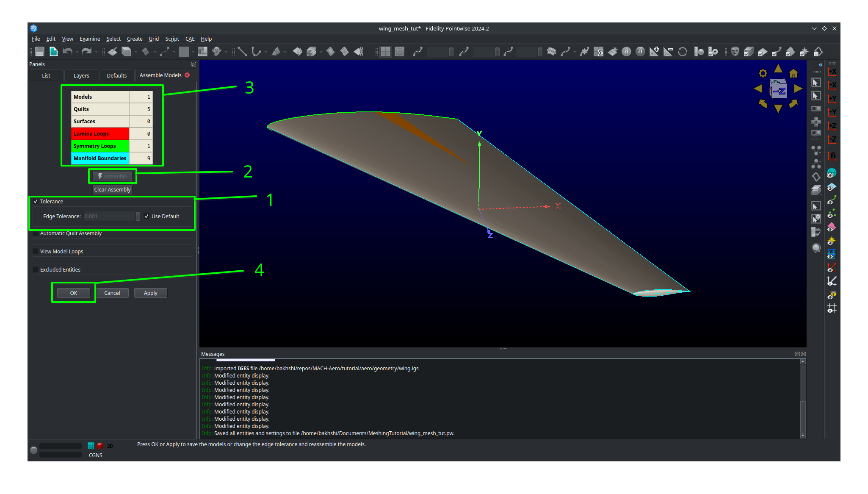
Task: Expand the Excluded Entities section
Action: (35, 269)
